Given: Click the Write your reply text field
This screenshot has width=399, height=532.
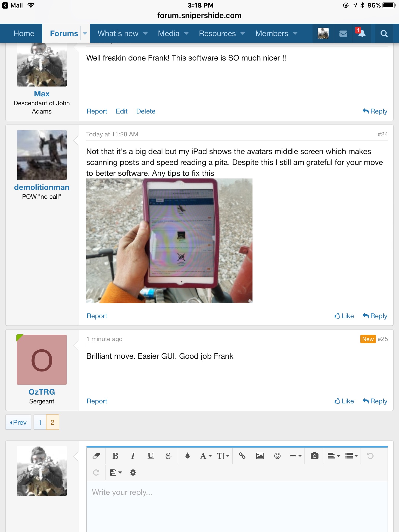Looking at the screenshot, I should [x=237, y=507].
